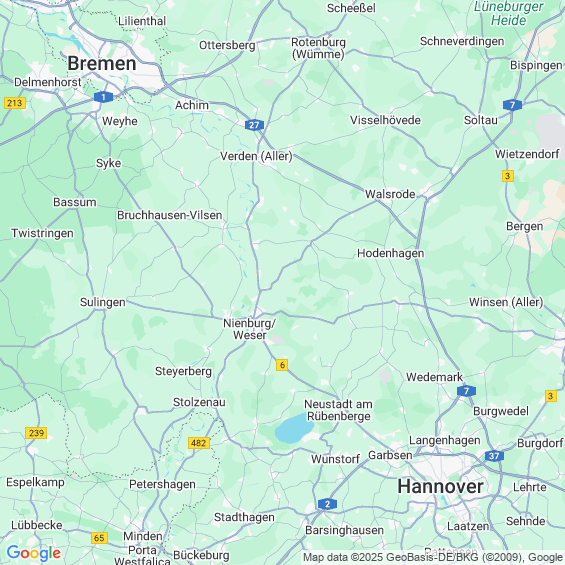Screen dimensions: 565x565
Task: Select the Hannover city label
Action: (x=440, y=486)
